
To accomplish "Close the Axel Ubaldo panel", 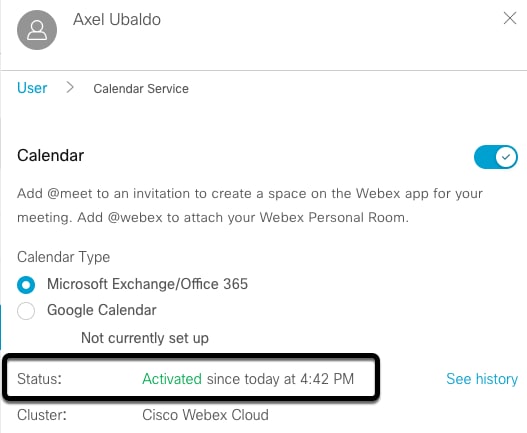I will click(x=510, y=18).
